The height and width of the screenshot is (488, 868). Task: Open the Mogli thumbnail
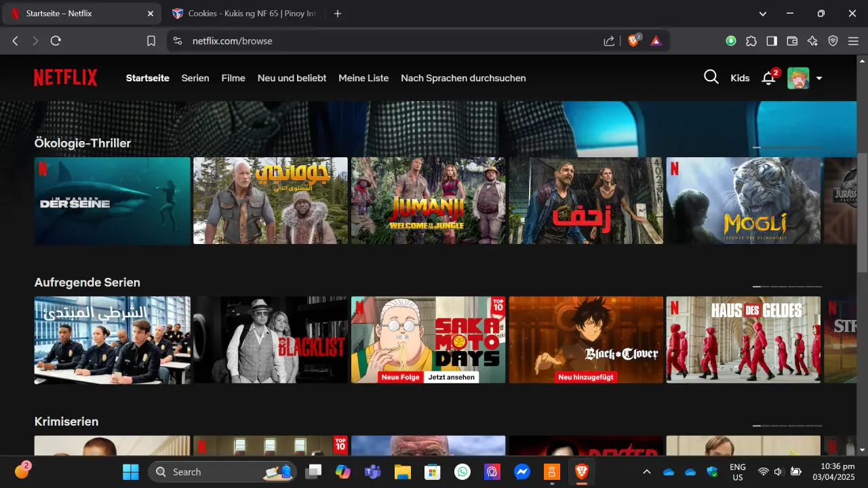pos(743,201)
